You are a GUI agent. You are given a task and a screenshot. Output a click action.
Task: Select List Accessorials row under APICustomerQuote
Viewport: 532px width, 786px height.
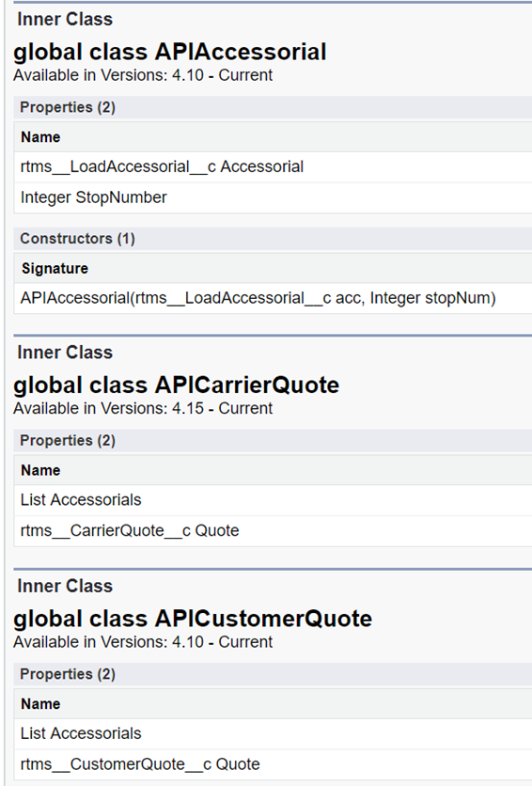coord(273,734)
